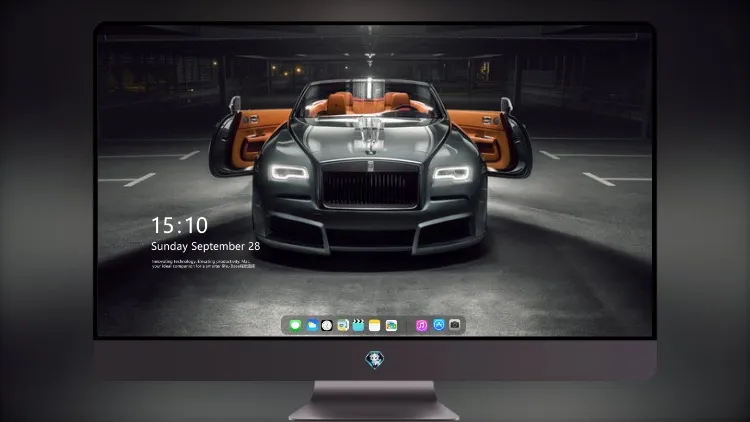This screenshot has height=422, width=750.
Task: Open the yellow Notes app in dock
Action: tap(375, 325)
